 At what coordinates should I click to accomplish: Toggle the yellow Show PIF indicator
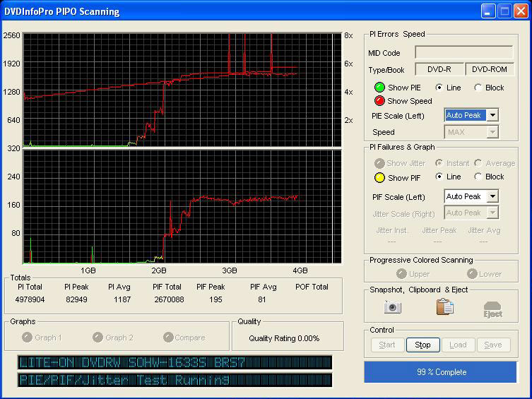point(379,178)
